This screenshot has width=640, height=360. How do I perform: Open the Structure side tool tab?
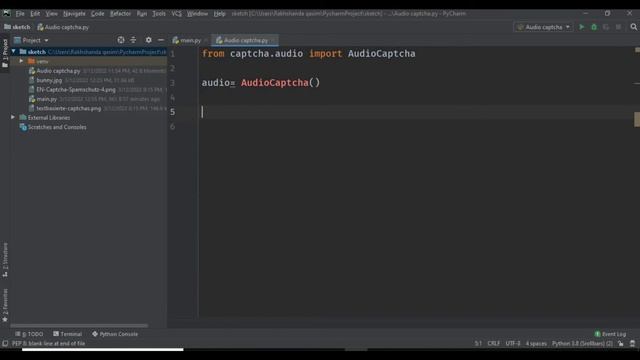(x=5, y=260)
